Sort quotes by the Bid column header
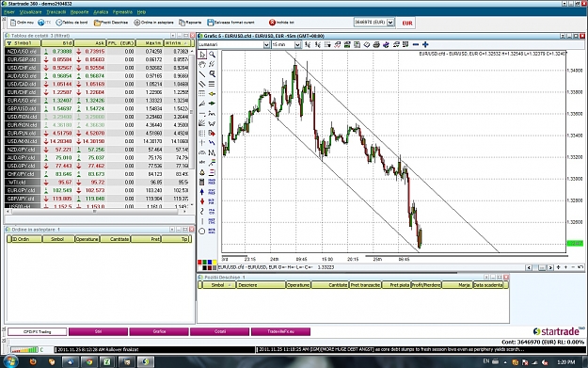The height and width of the screenshot is (368, 588). [57, 43]
